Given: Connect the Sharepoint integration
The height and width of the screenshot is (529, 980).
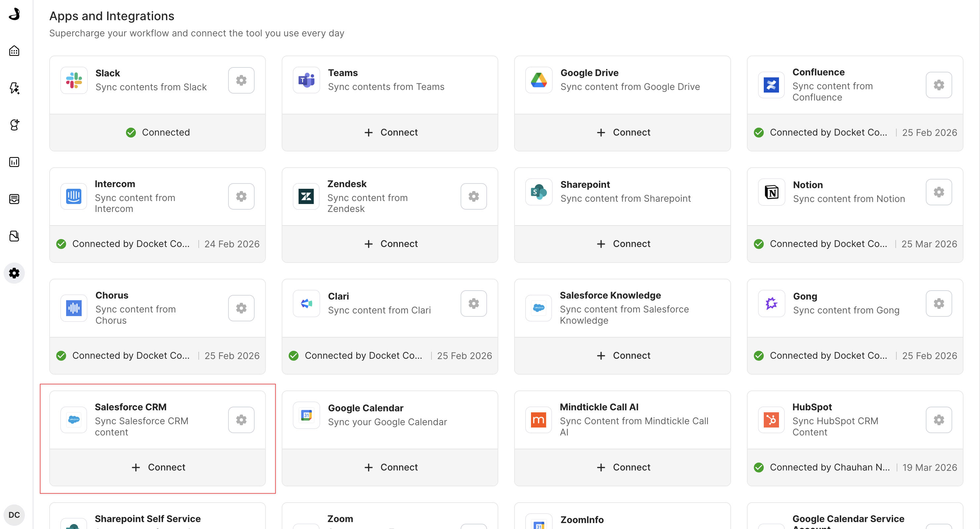Looking at the screenshot, I should pos(622,244).
